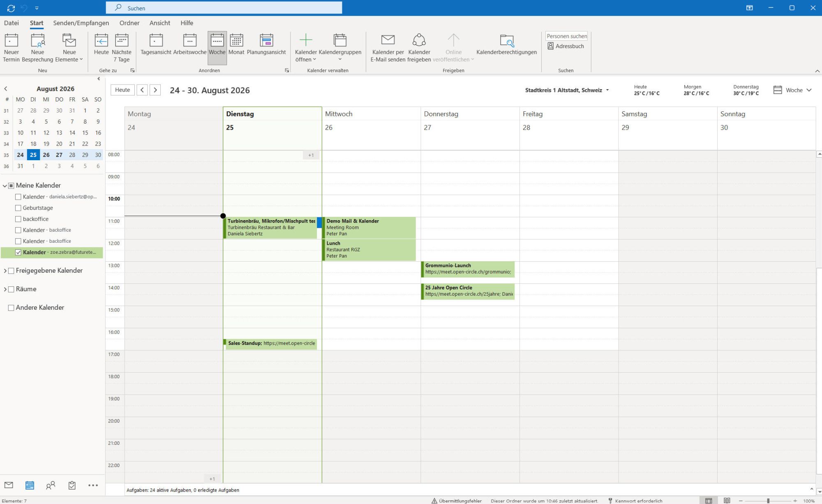Expand the Freigegebene Kalender group
The width and height of the screenshot is (822, 504).
click(5, 271)
